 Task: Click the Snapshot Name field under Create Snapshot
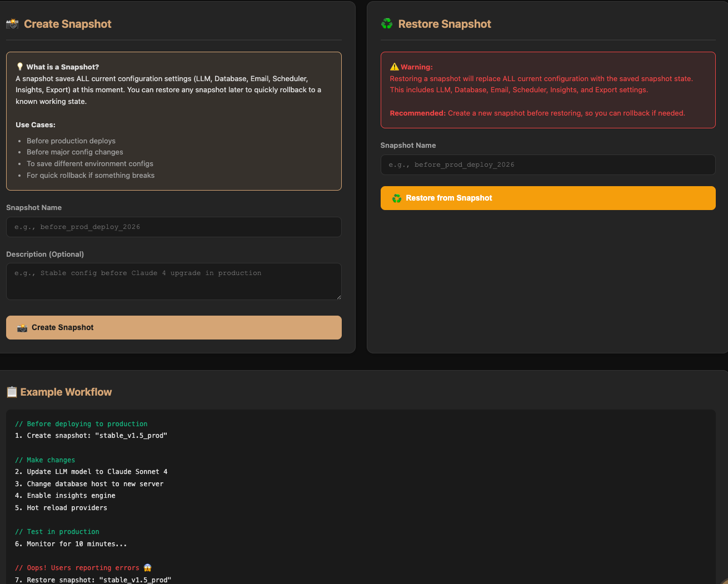coord(173,227)
